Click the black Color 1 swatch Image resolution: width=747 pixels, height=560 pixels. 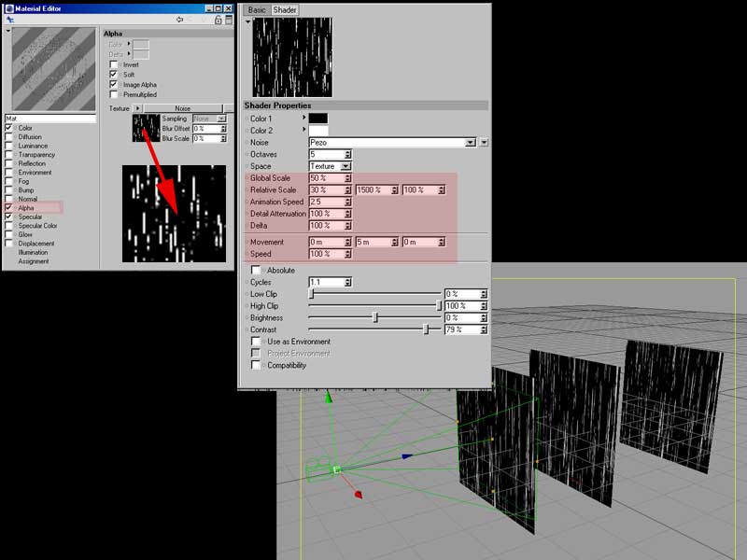(x=318, y=119)
